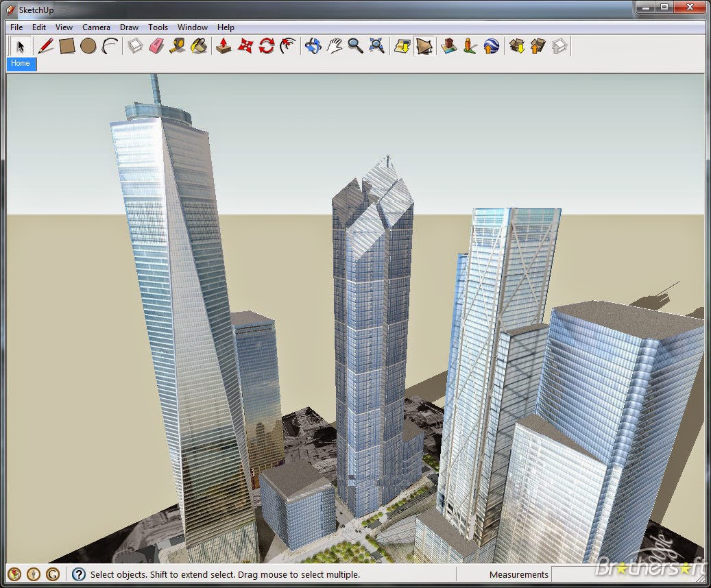The width and height of the screenshot is (711, 588).
Task: Select the Orbit tool
Action: point(313,46)
